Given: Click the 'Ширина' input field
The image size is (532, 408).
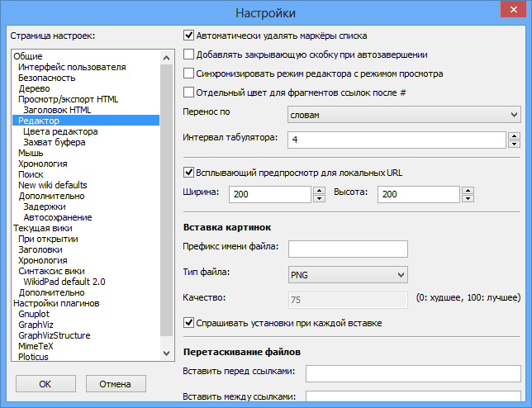Looking at the screenshot, I should [x=270, y=194].
